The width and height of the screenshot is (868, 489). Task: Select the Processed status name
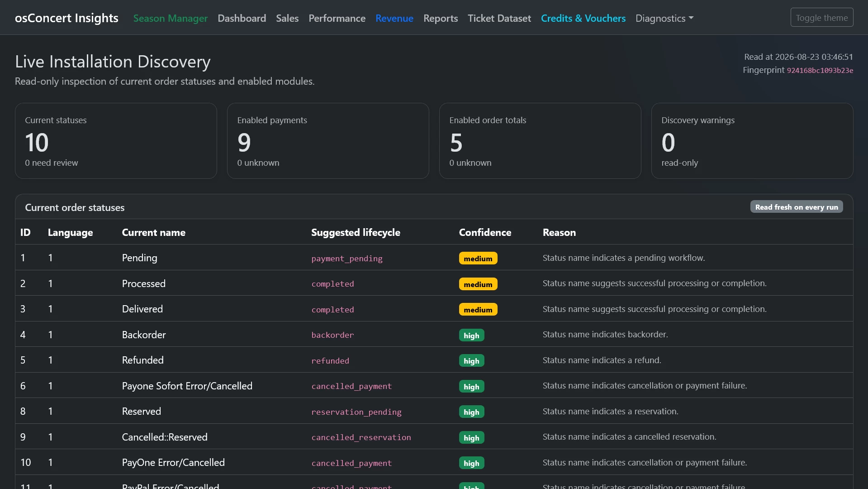[x=143, y=283]
